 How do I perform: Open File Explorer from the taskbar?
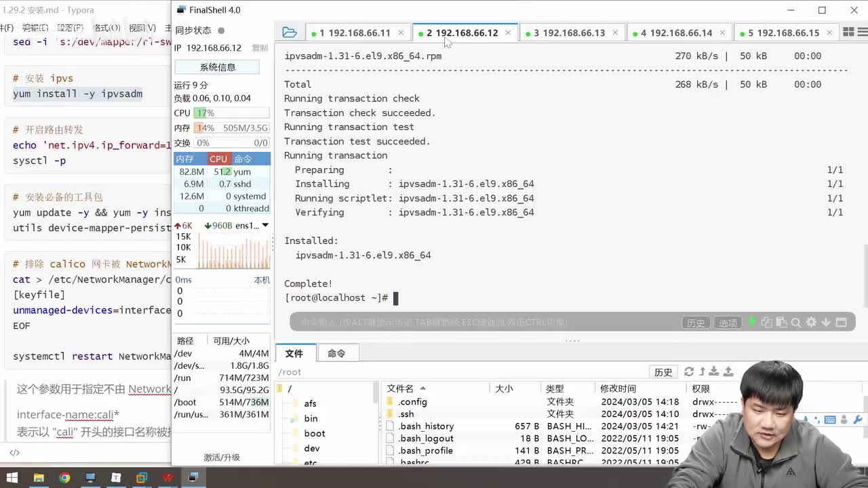pyautogui.click(x=39, y=478)
